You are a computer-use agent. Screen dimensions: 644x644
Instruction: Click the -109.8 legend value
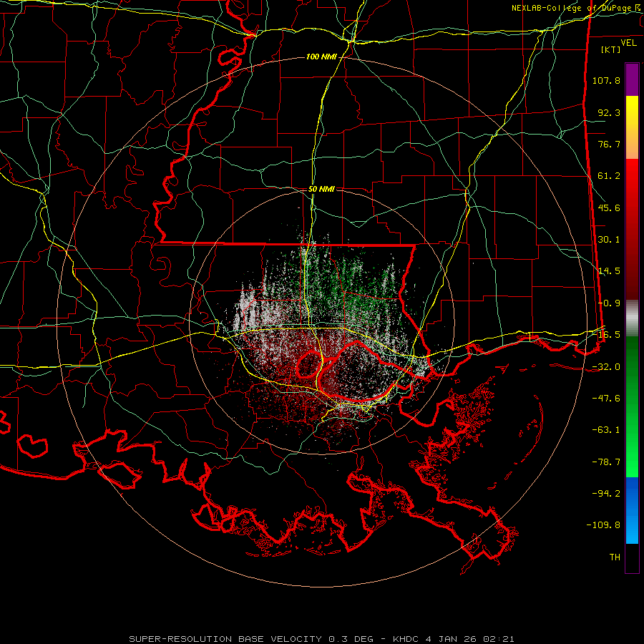[603, 525]
